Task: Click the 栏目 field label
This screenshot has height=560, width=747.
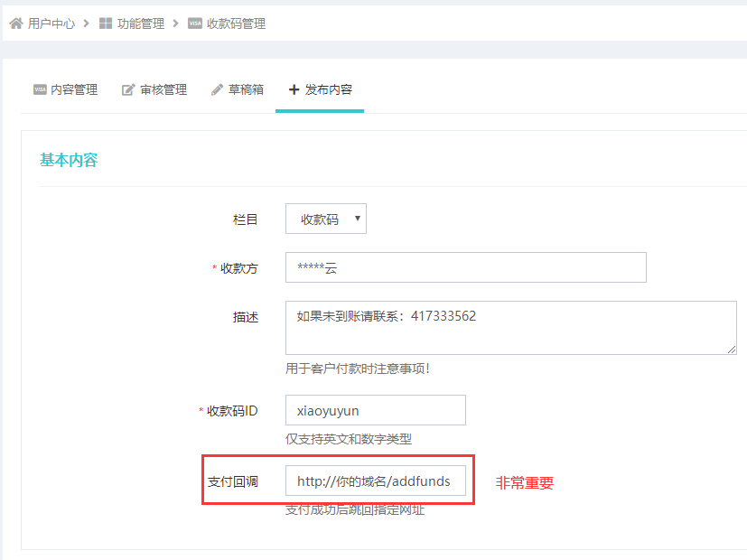Action: tap(246, 219)
